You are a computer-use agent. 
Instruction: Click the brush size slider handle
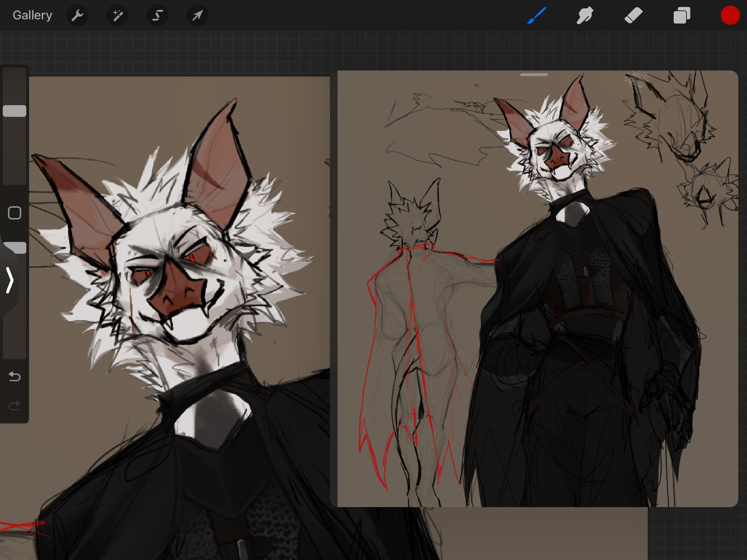coord(15,111)
